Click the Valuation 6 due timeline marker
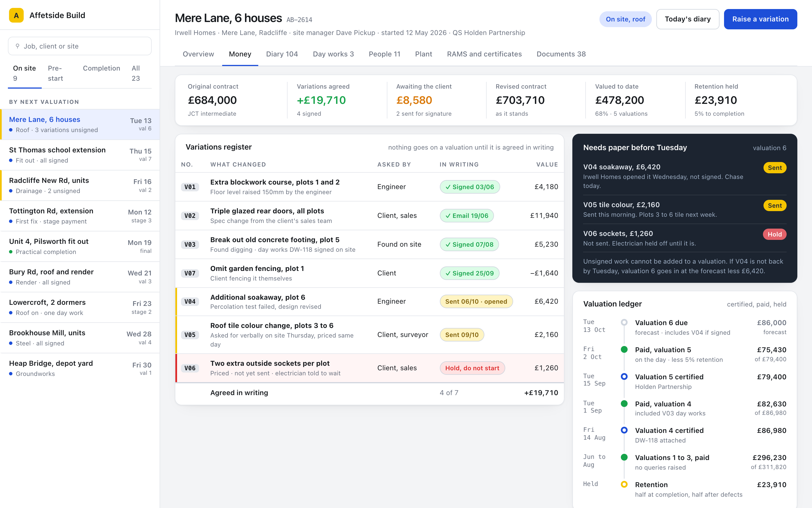The image size is (812, 508). (624, 323)
